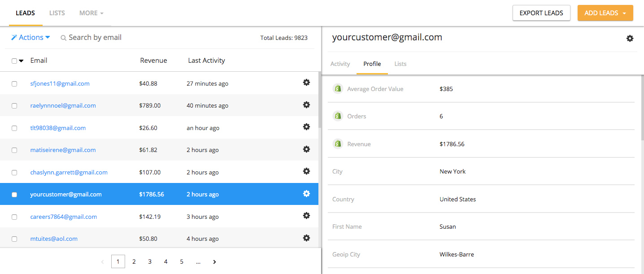Select the careers7864@gmail.com checkbox
This screenshot has height=274, width=644.
point(14,217)
